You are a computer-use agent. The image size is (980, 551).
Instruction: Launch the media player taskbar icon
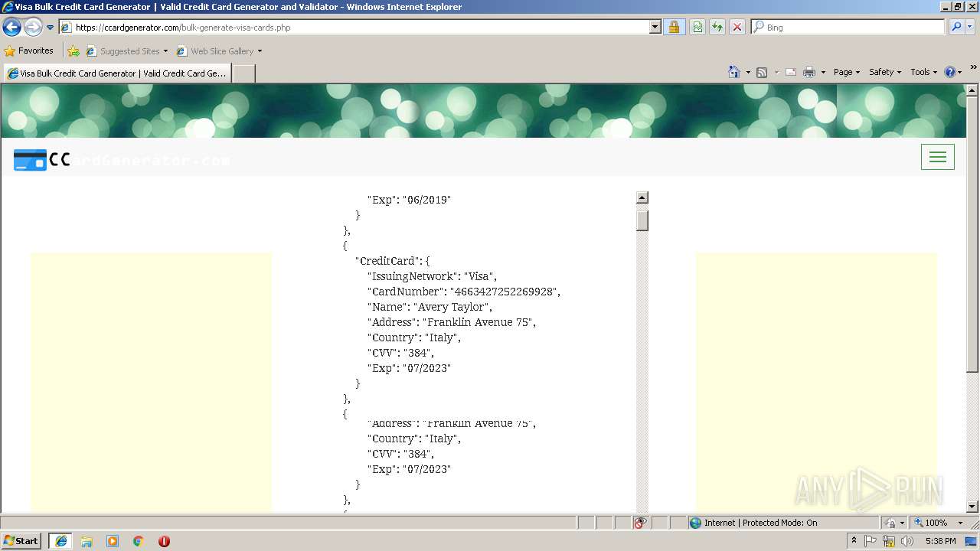[x=113, y=541]
